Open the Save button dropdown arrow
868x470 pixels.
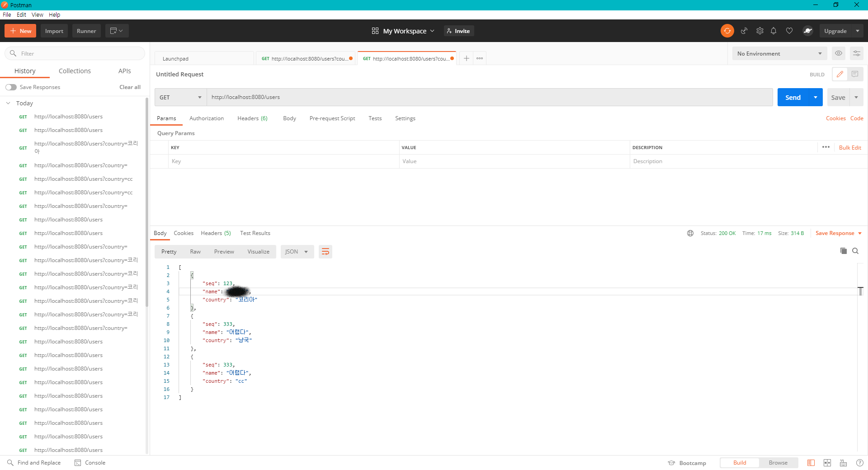point(856,97)
